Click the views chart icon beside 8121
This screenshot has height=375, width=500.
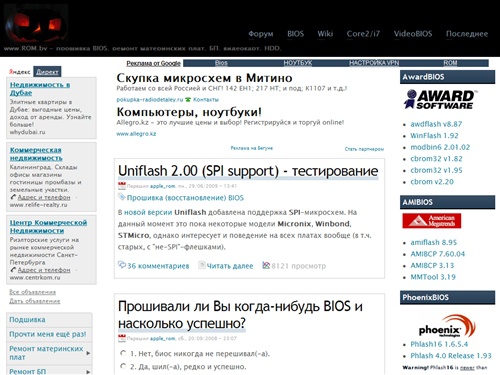[x=266, y=265]
